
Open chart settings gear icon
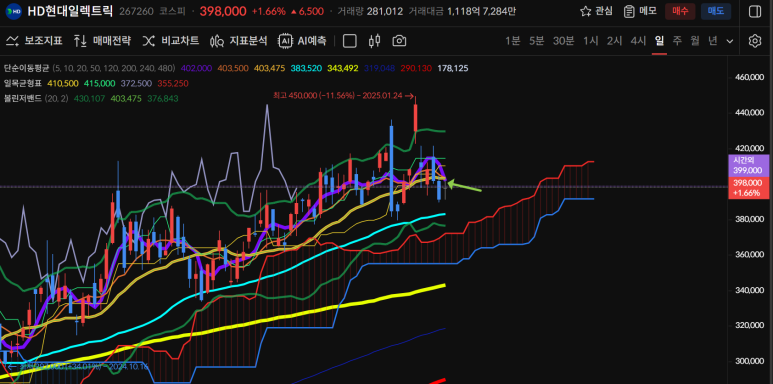tap(754, 41)
